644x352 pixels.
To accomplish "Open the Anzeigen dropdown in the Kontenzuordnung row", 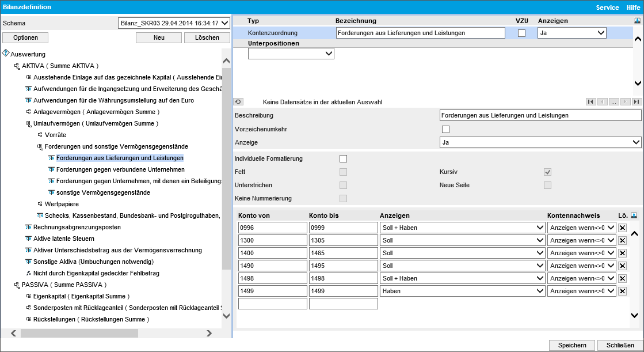I will [x=571, y=33].
